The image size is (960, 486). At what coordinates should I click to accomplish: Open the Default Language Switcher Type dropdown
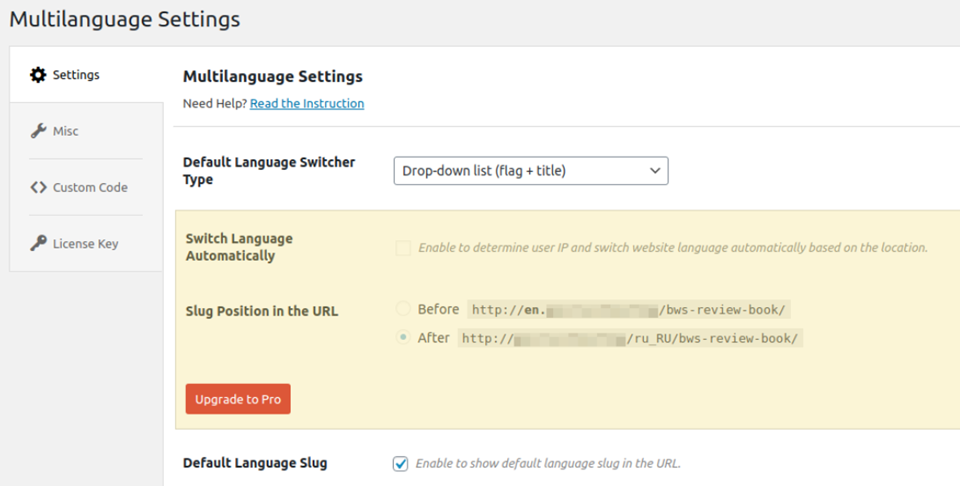pyautogui.click(x=530, y=171)
